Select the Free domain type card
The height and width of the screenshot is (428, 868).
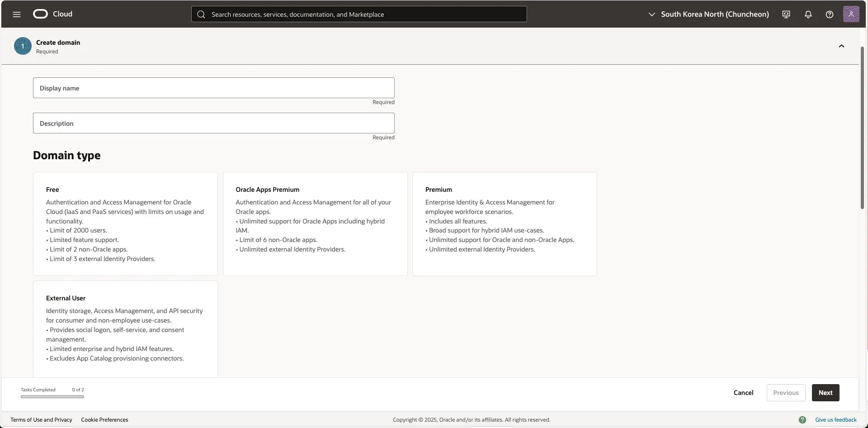coord(125,224)
